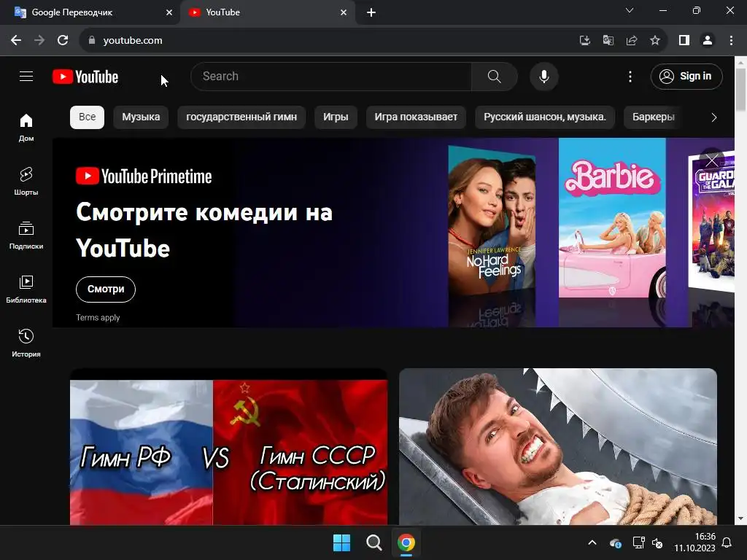Switch to the Google Переводчик tab
Viewport: 747px width, 560px height.
tap(90, 12)
